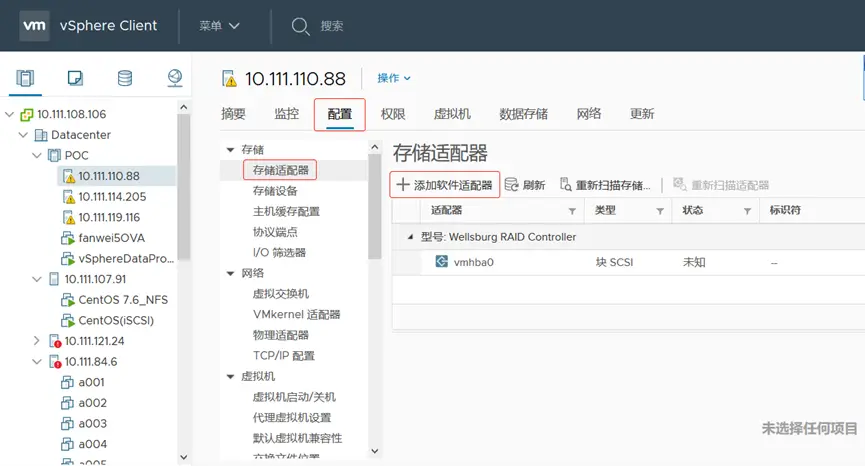The image size is (865, 466).
Task: Open VMkernel 适配器 settings
Action: (x=296, y=315)
